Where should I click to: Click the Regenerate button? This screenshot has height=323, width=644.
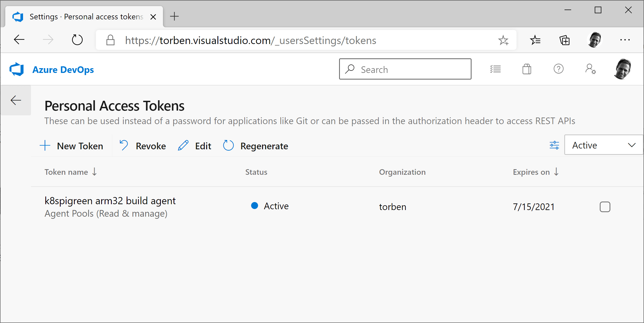256,146
